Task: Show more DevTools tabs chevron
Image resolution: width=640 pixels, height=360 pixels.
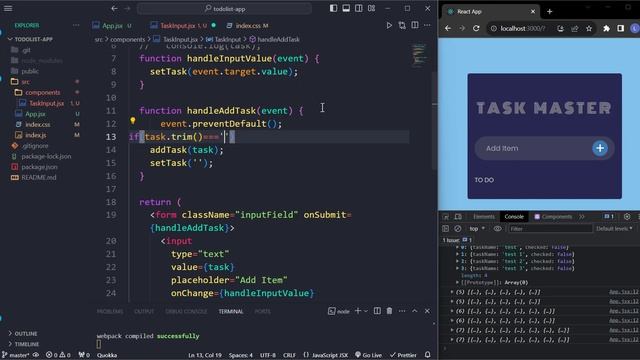Action: pyautogui.click(x=582, y=217)
